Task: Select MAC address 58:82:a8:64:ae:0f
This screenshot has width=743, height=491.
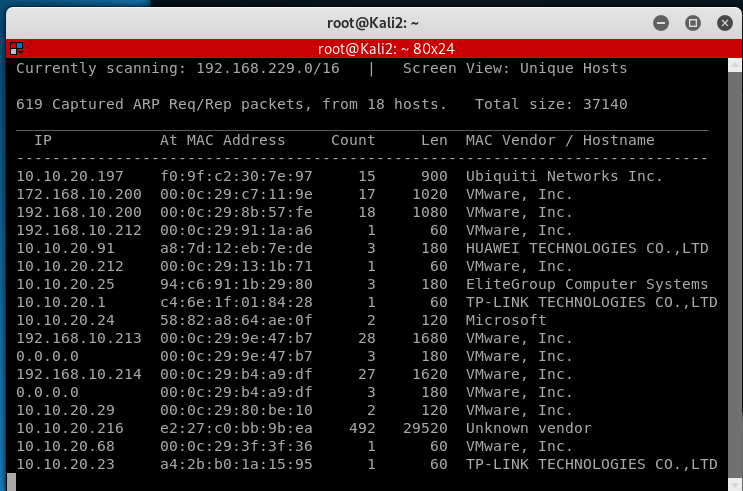Action: pos(236,320)
